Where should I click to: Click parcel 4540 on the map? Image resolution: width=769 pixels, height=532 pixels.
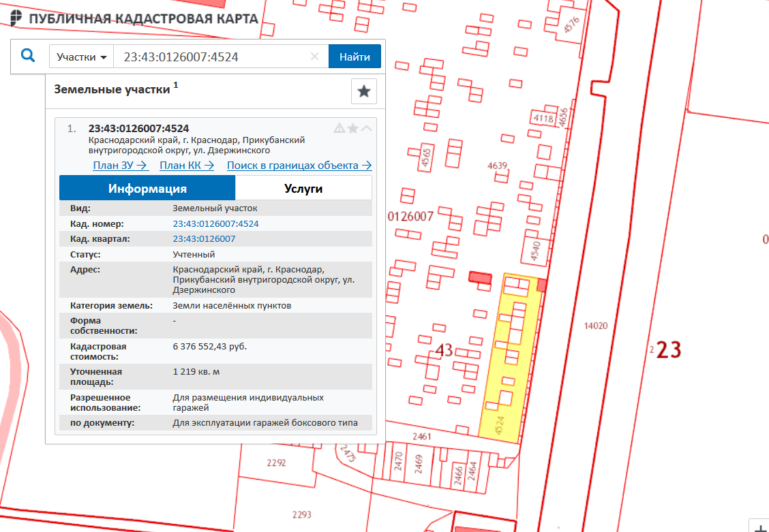tap(535, 251)
